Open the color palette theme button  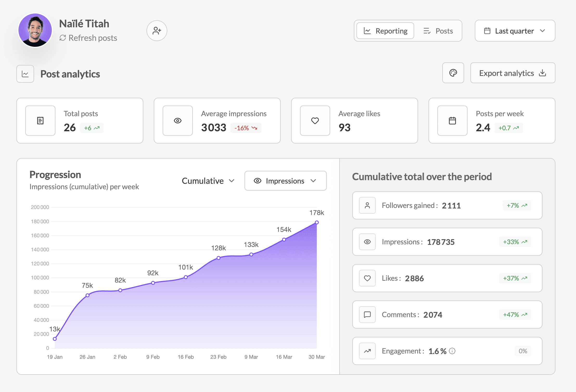pos(453,73)
